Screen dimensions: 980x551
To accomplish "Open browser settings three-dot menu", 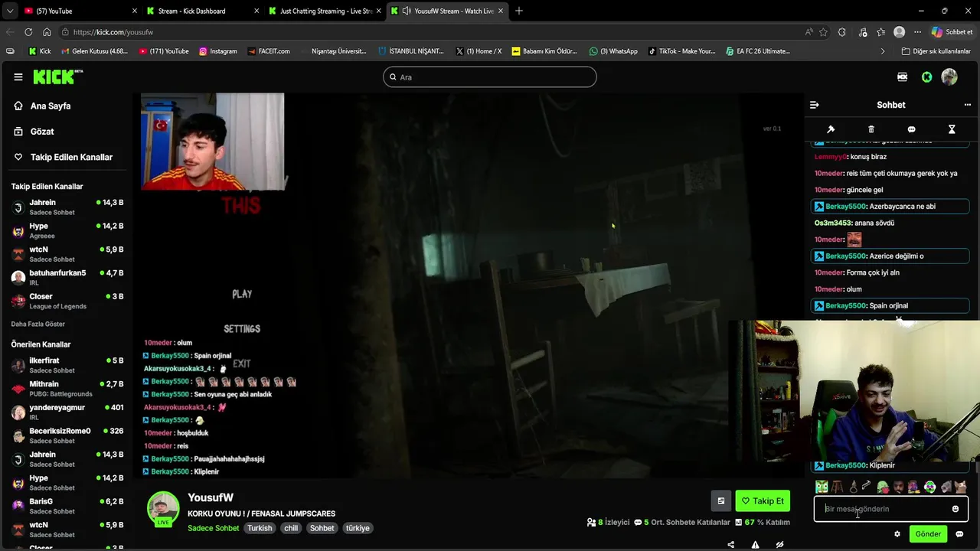I will point(916,32).
